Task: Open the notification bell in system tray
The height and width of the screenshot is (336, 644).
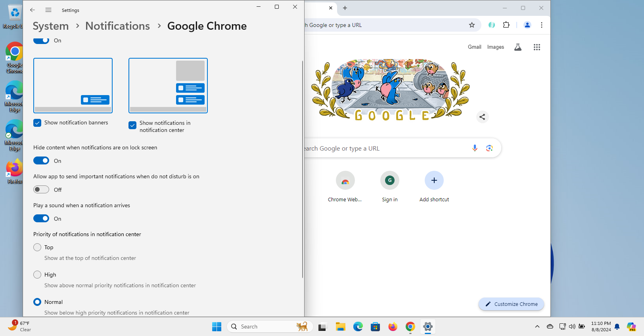Action: tap(617, 326)
